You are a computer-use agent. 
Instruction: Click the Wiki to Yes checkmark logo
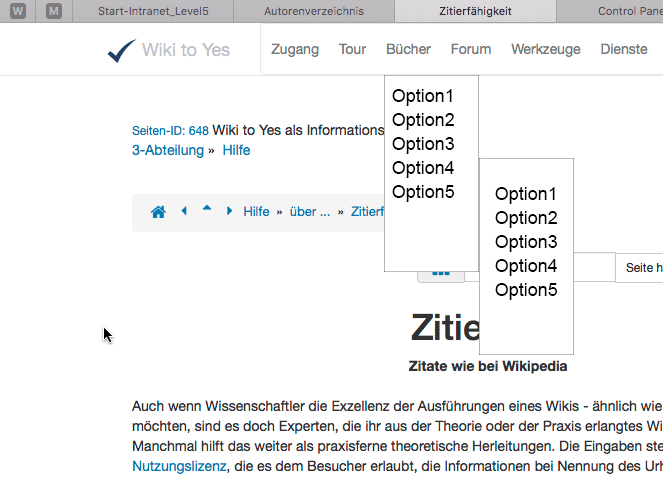point(122,50)
